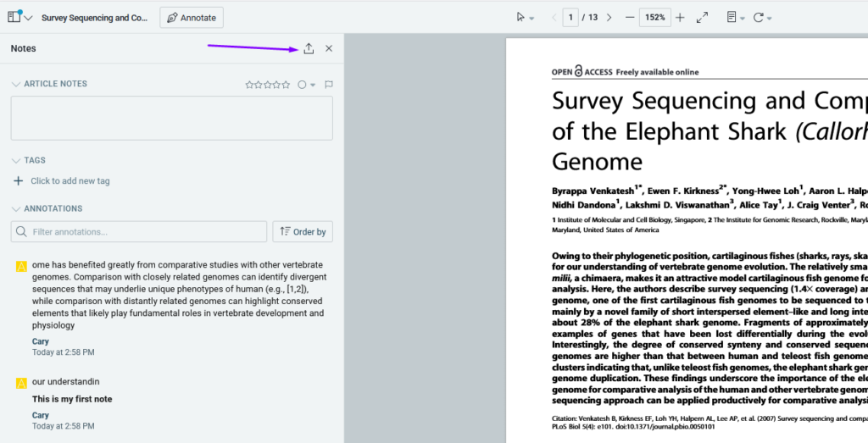Open the Order by sorting button
Screen dimensions: 868x443
coord(303,232)
